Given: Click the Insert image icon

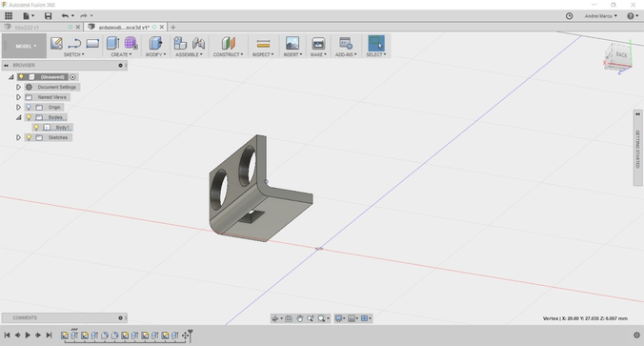Looking at the screenshot, I should pyautogui.click(x=292, y=43).
